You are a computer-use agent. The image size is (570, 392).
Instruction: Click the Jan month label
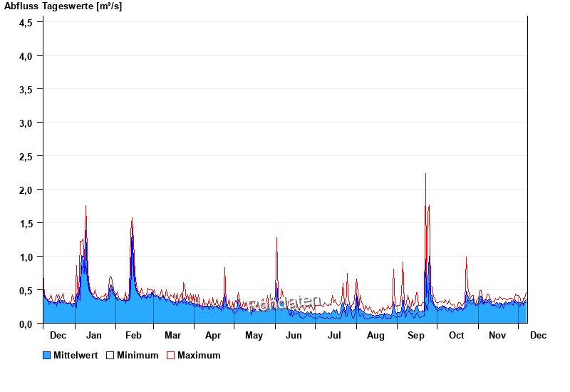coord(93,336)
